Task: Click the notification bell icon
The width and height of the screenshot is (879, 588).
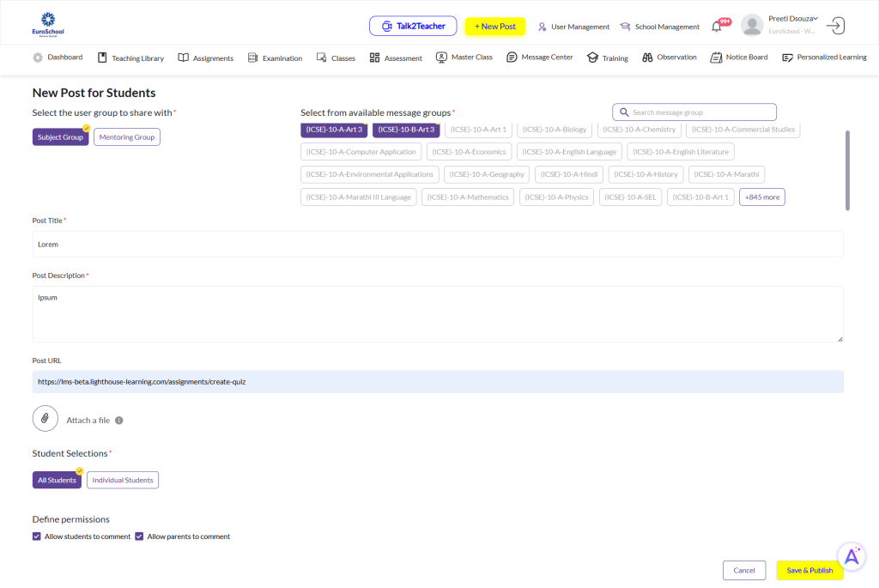Action: pyautogui.click(x=717, y=27)
